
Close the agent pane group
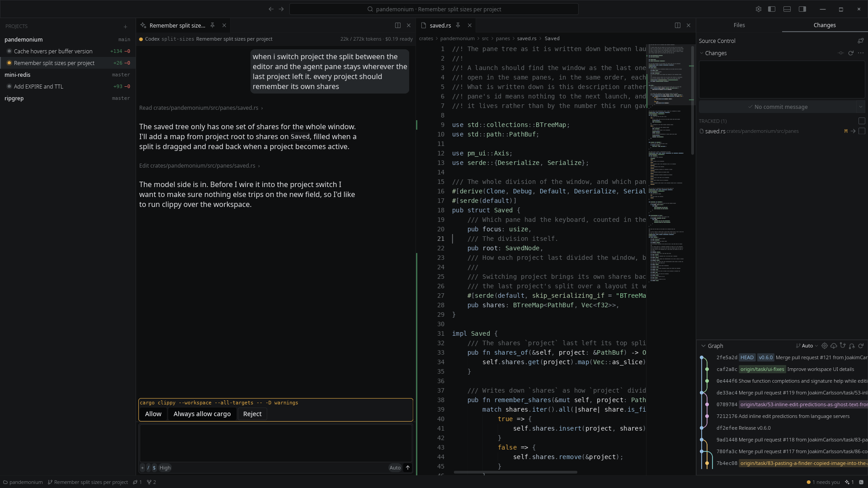click(409, 25)
